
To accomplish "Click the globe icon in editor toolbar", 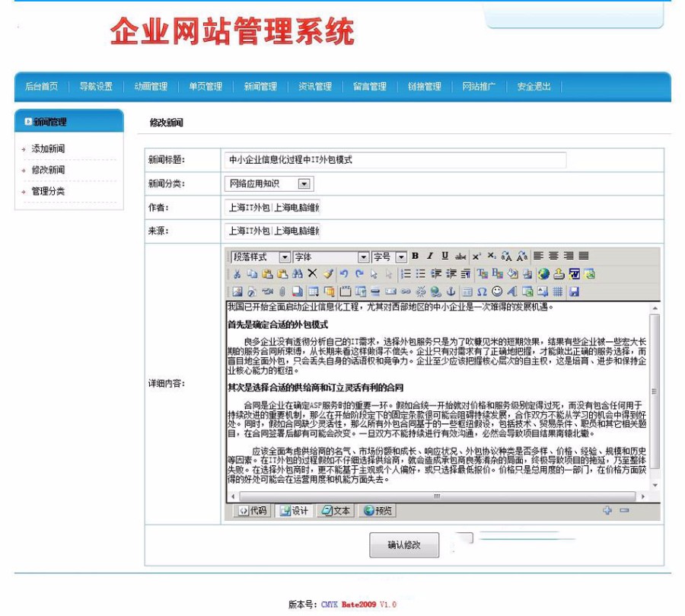I will click(543, 274).
